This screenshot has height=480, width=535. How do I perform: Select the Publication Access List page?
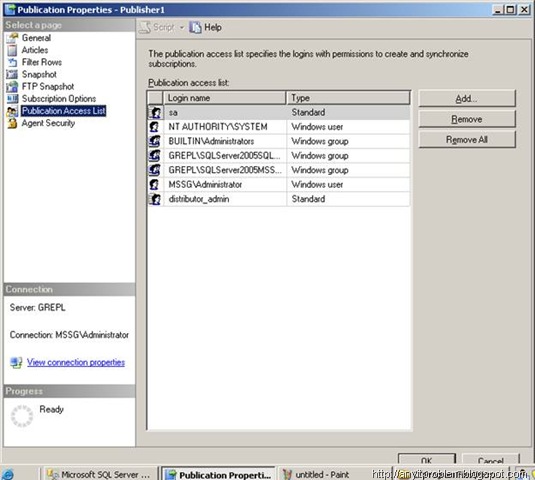[63, 111]
